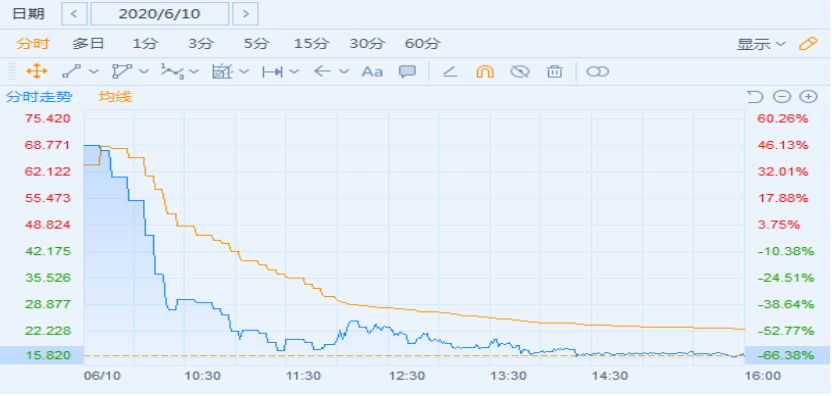This screenshot has height=396, width=832.
Task: Click the undo reset zoom icon
Action: (x=755, y=97)
